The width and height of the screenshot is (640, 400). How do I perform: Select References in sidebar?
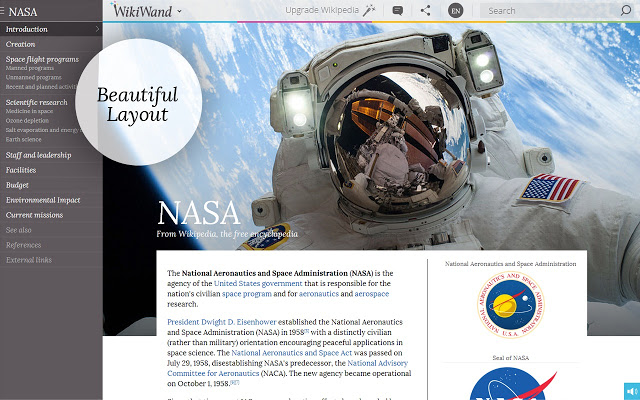23,245
